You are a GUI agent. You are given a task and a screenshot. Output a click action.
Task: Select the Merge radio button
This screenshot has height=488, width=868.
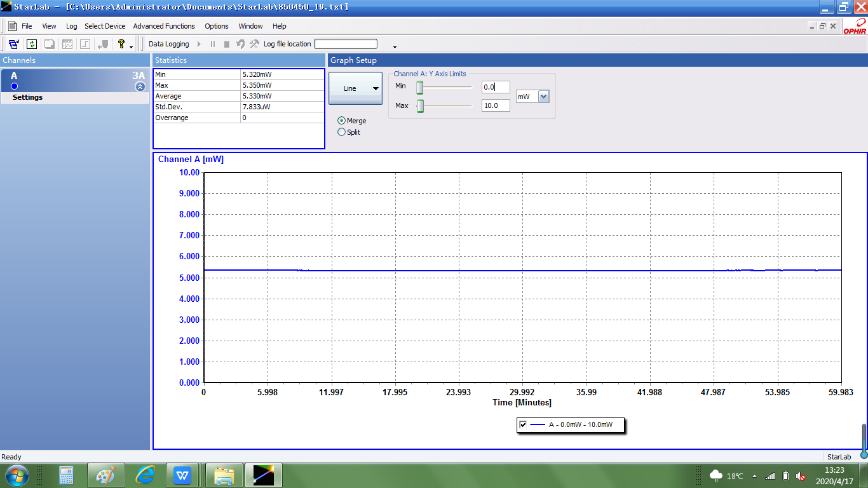342,121
